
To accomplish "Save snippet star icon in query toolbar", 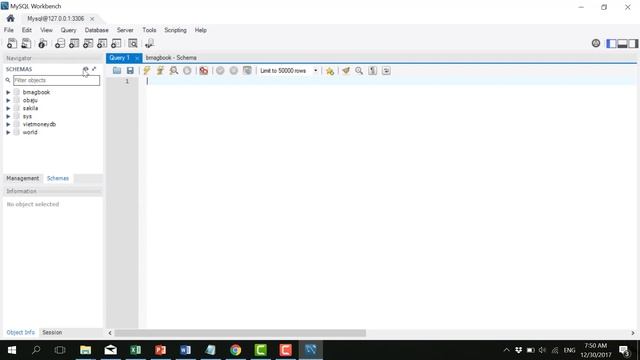I will point(330,71).
